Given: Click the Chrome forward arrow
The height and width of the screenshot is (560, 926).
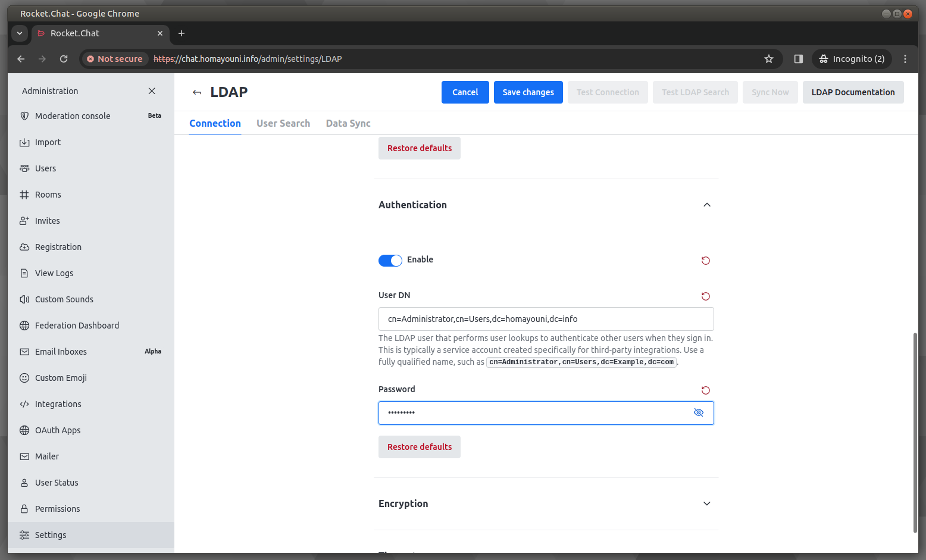Looking at the screenshot, I should 42,59.
